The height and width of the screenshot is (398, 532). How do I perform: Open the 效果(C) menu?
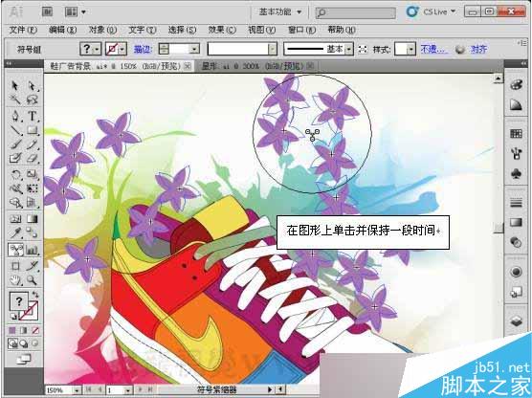[222, 30]
